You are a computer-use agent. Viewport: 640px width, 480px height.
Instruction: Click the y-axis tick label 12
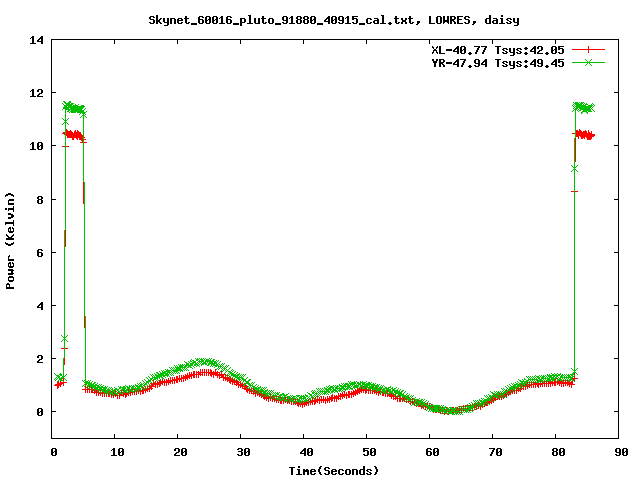pos(36,93)
